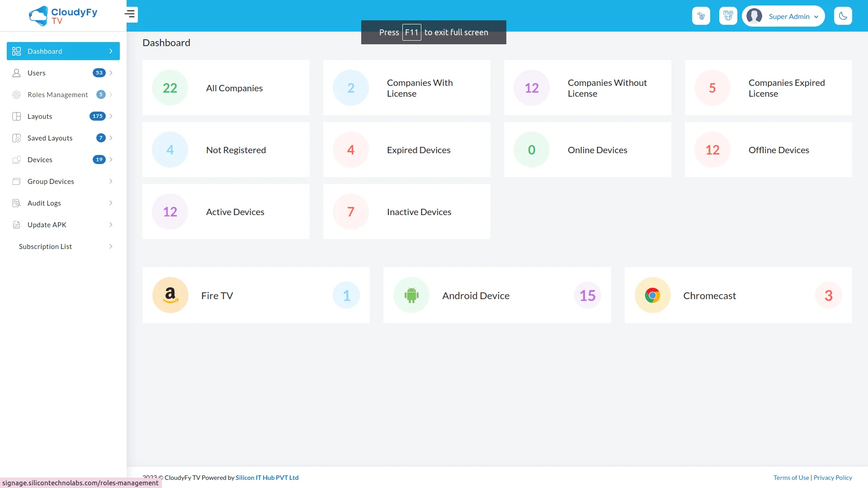Click the Offline Devices card

point(768,150)
